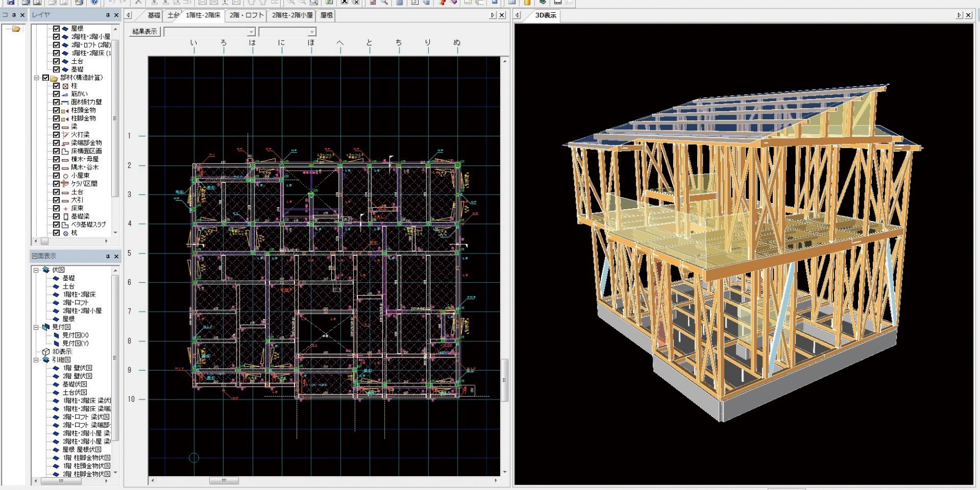Click the sheet icon beside 1階 壁伏図

[56, 368]
